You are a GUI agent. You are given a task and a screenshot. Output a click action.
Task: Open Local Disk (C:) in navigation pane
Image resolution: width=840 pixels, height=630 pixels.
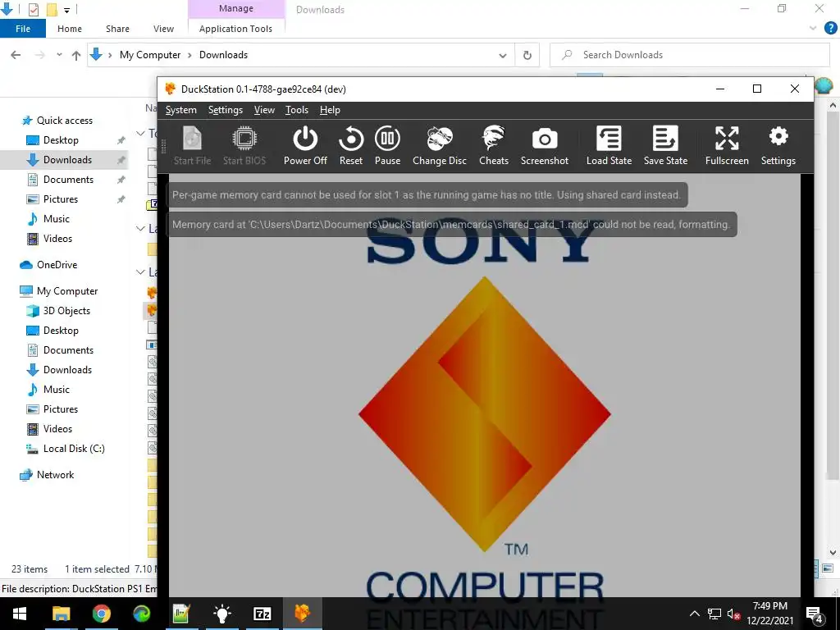73,449
